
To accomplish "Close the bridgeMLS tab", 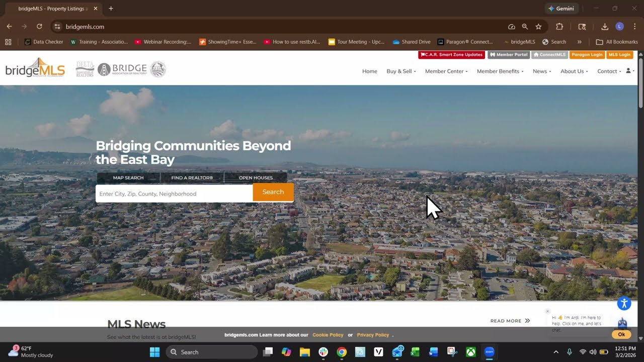I will tap(96, 9).
